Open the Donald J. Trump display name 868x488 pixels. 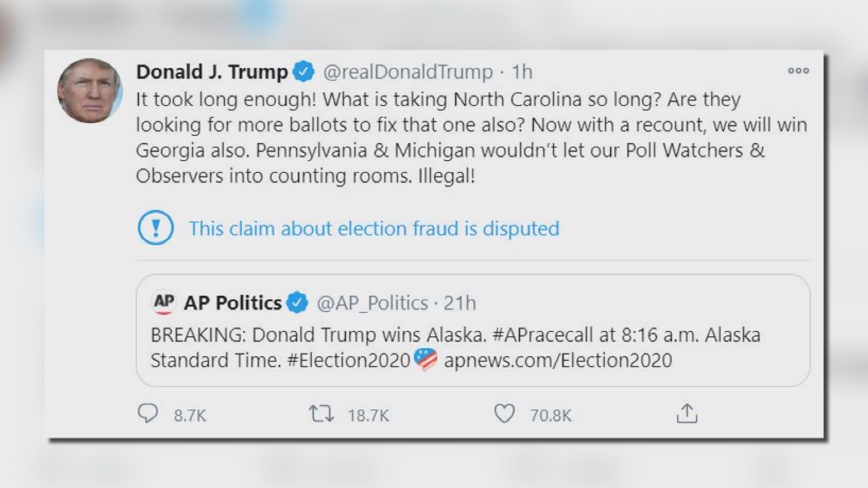click(212, 72)
